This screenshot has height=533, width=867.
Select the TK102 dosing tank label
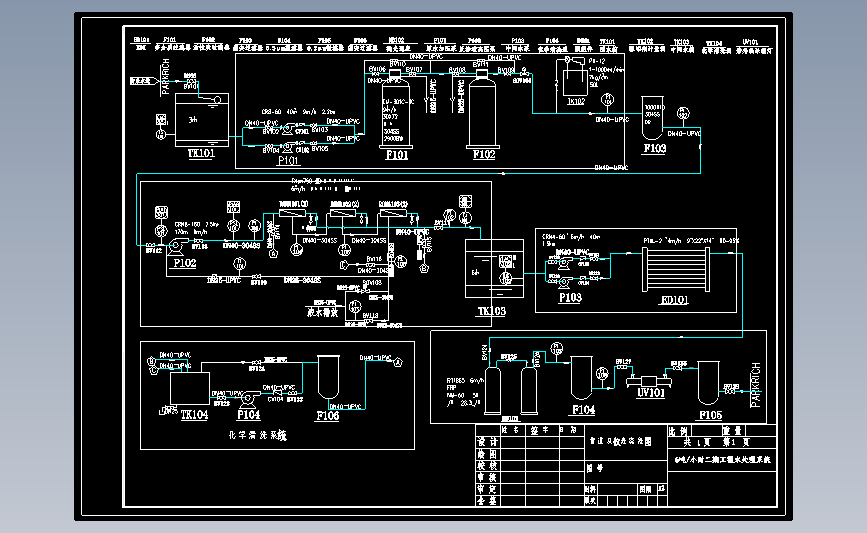576,101
